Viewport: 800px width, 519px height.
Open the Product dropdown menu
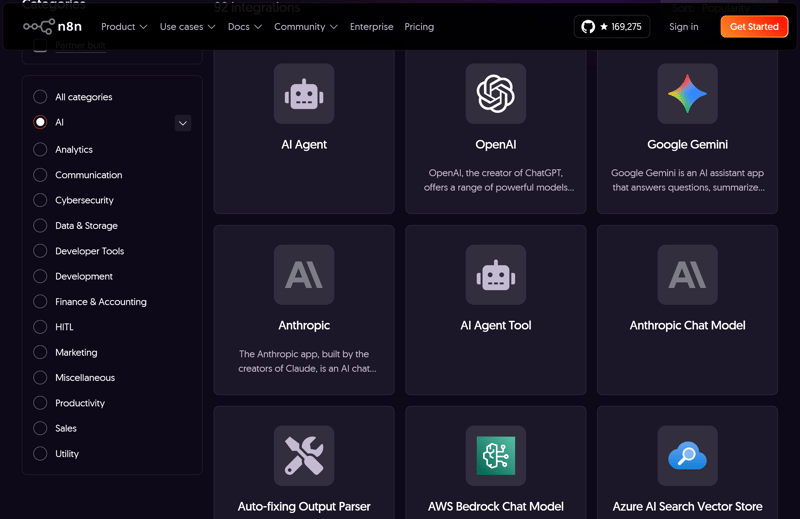(x=124, y=27)
